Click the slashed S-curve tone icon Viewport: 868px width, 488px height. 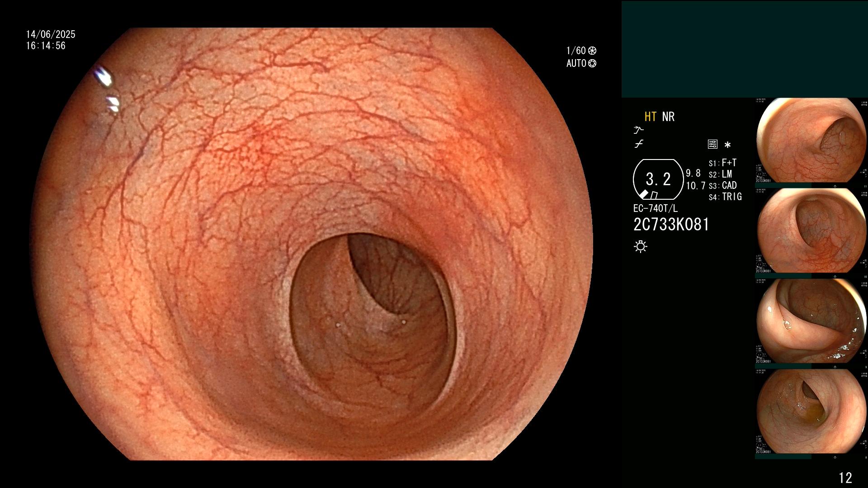(639, 144)
